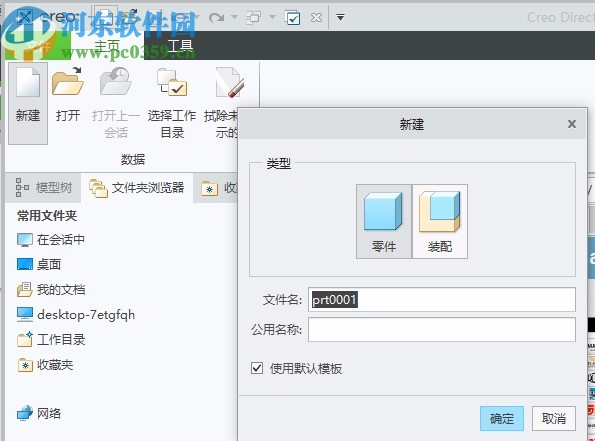Toggle the 使用默认模板 checkbox
The image size is (595, 441).
(257, 368)
